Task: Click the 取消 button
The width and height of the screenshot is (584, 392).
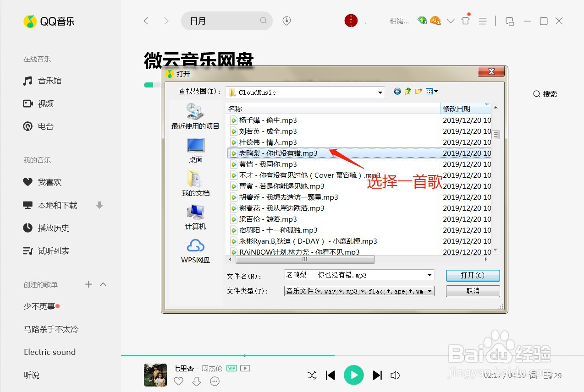Action: coord(473,291)
